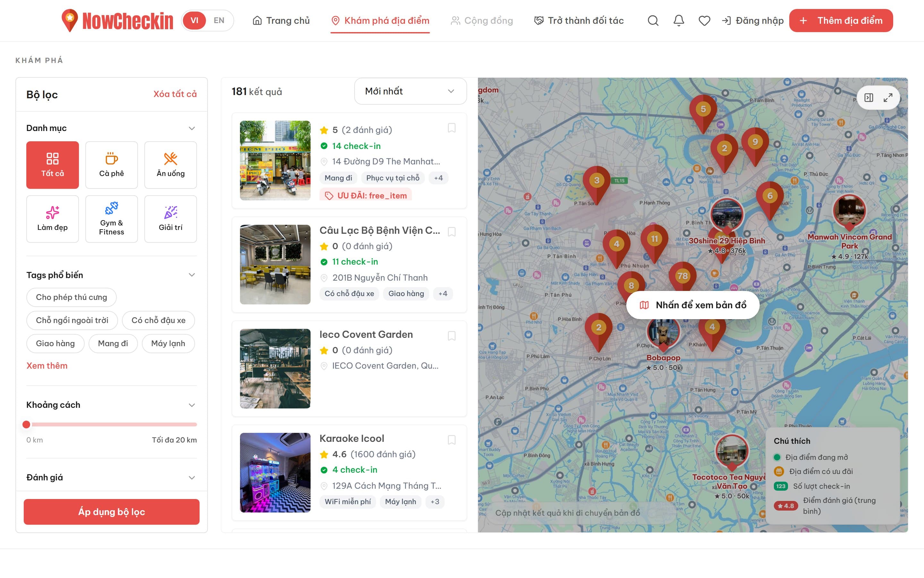Collapse Tags phổ biến section
Image resolution: width=924 pixels, height=578 pixels.
192,275
